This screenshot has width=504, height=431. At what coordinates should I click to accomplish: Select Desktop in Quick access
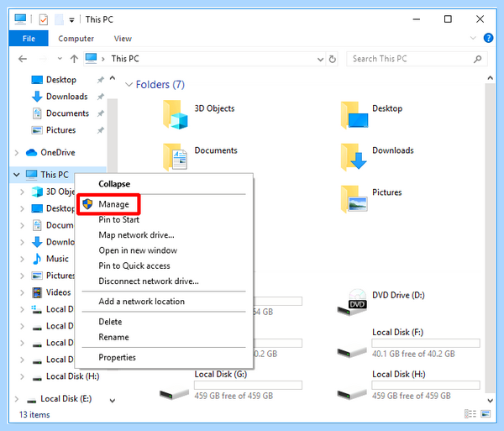(x=61, y=80)
